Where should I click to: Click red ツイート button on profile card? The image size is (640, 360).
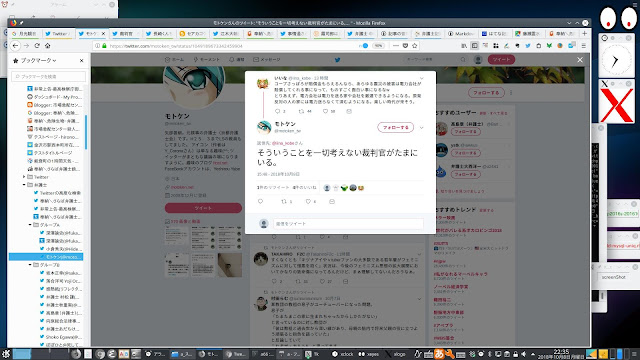203,208
